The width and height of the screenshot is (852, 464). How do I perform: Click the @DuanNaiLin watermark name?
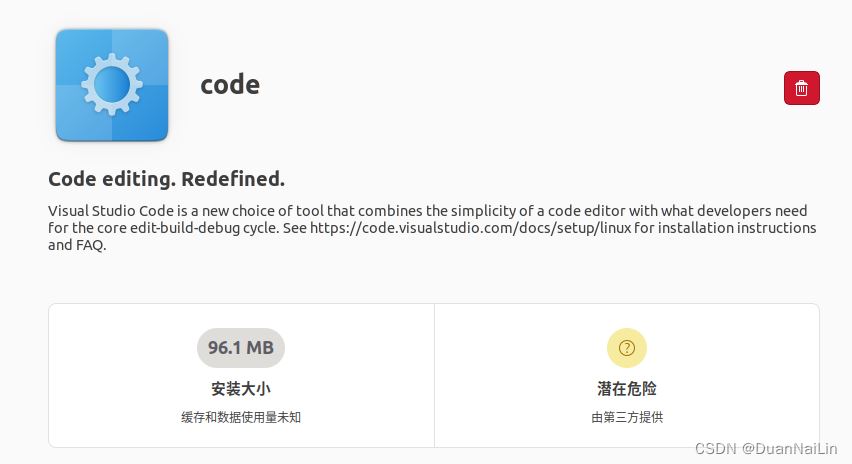tap(791, 450)
